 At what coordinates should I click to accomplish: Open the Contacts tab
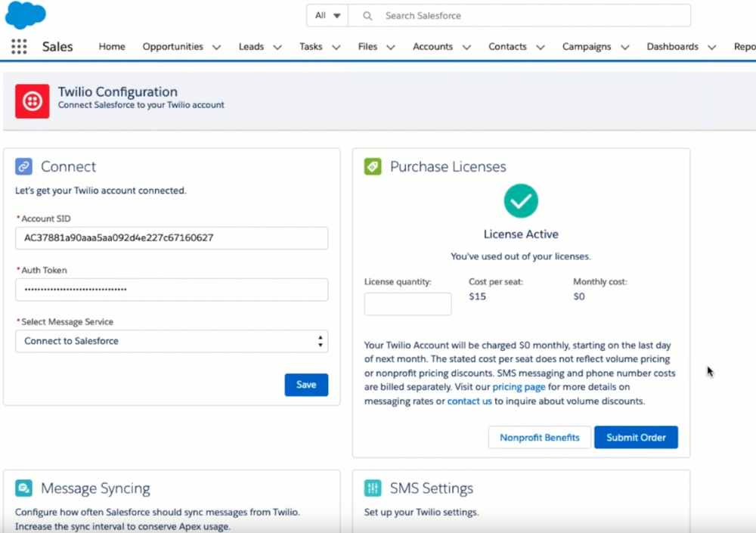coord(507,46)
